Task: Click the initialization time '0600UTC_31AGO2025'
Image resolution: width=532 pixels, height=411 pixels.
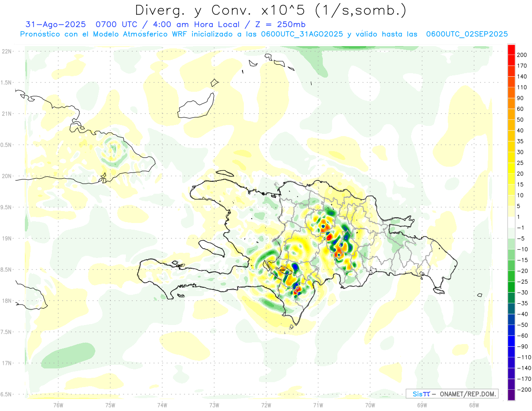Action: click(x=302, y=34)
